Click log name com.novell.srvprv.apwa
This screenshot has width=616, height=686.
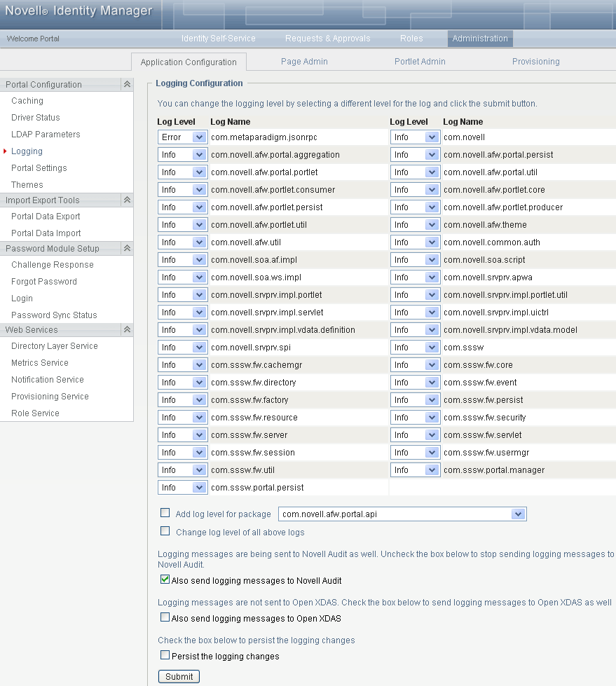[x=488, y=277]
